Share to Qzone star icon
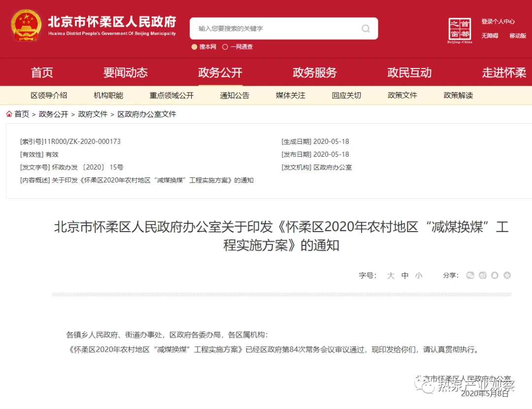Viewport: 532px width, 409px height. 507,275
